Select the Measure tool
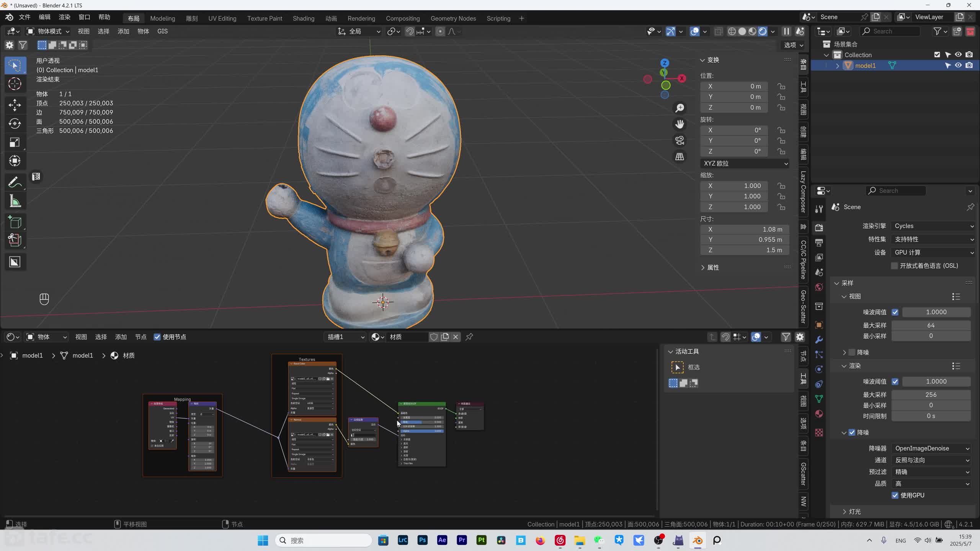980x551 pixels. (x=15, y=201)
